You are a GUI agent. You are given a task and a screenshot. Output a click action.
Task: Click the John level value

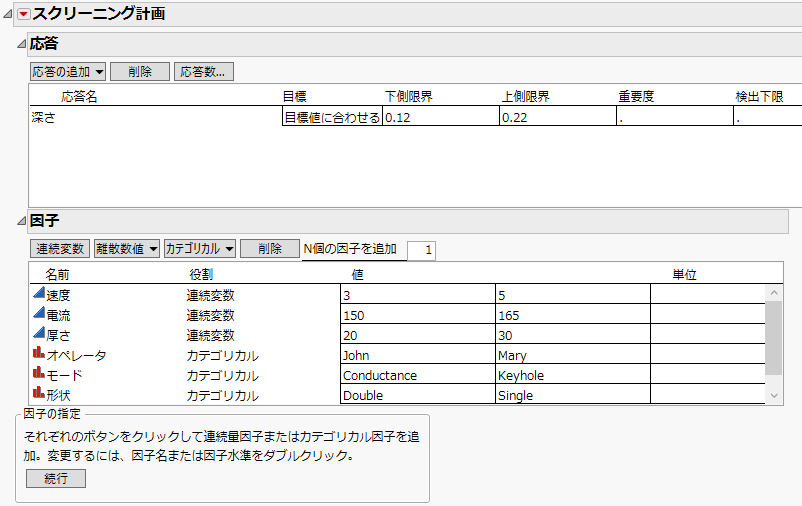(x=417, y=355)
